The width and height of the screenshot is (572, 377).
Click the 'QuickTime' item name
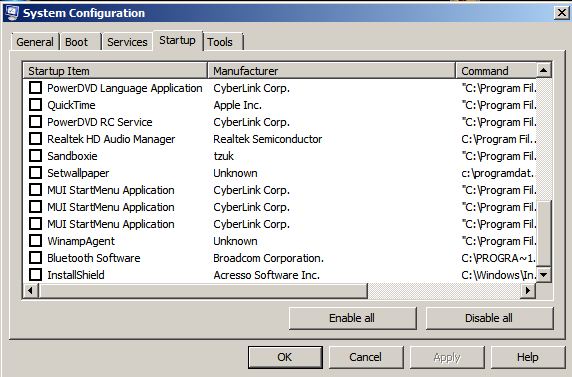(71, 105)
